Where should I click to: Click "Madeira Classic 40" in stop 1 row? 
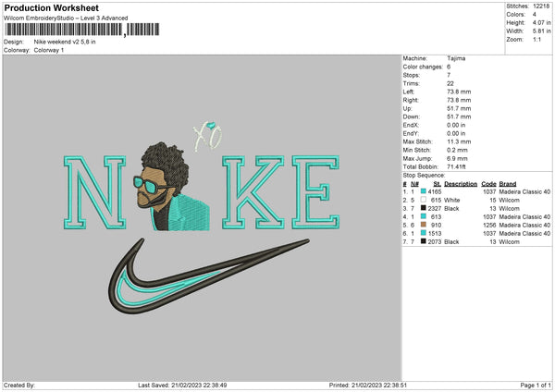[x=524, y=191]
